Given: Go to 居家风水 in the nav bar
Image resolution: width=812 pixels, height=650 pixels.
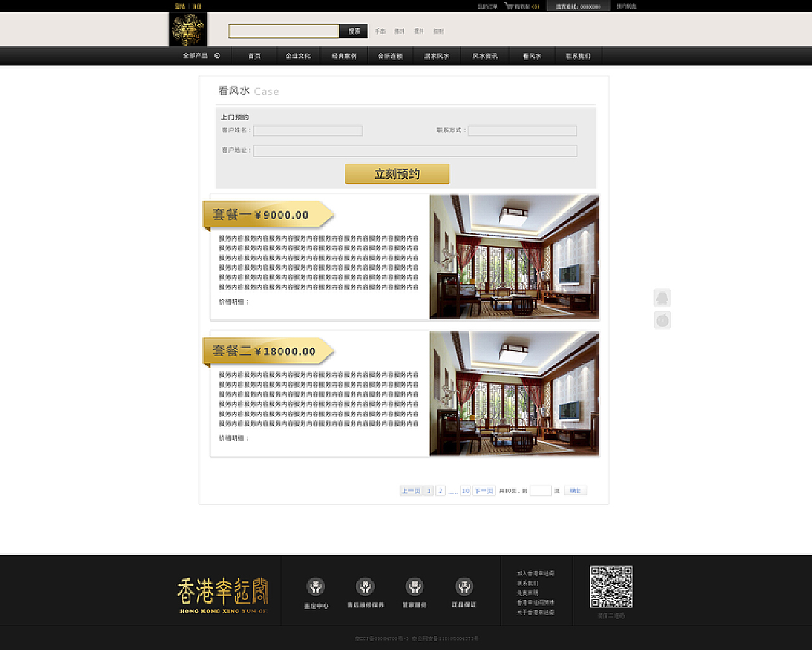Looking at the screenshot, I should coord(436,56).
